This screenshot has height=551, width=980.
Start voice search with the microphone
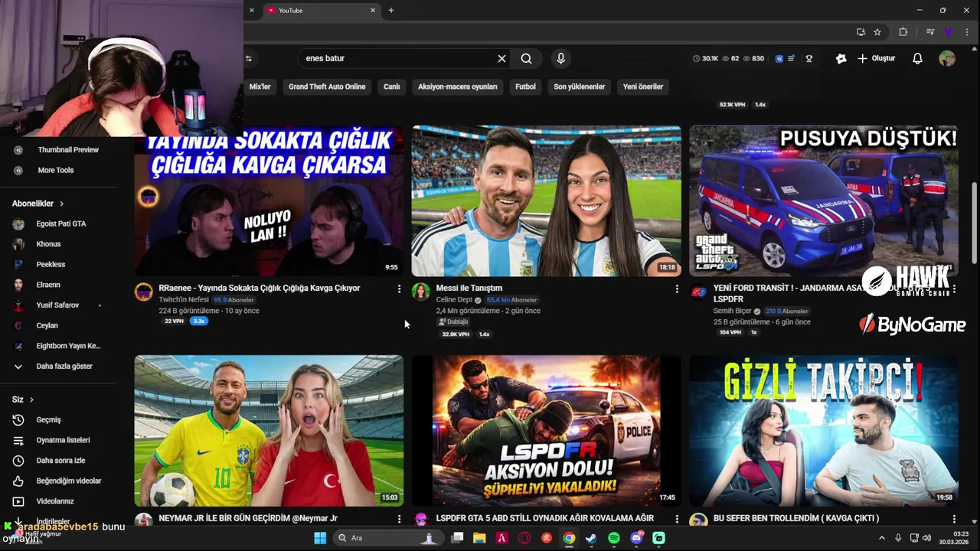point(560,58)
